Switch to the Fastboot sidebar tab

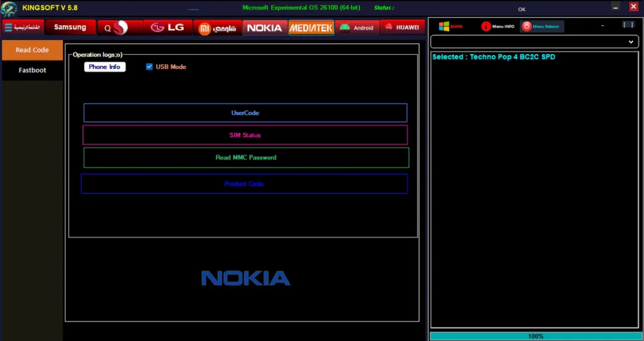pos(33,70)
